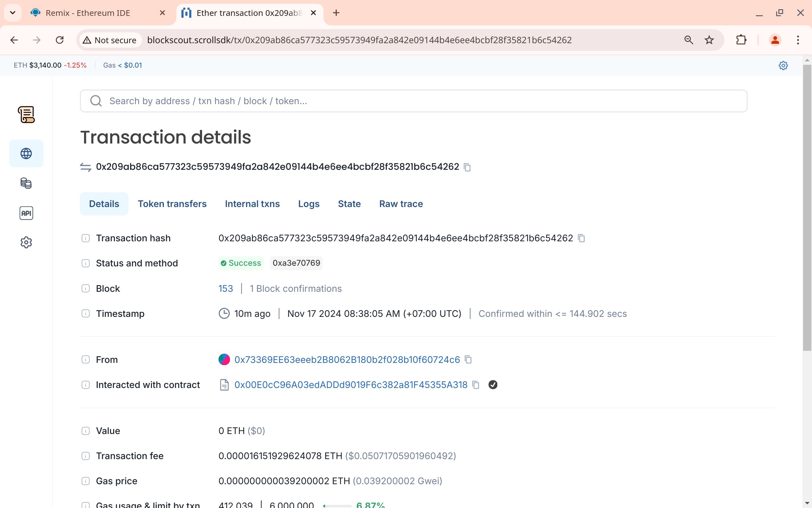Click info icon beside Value

pyautogui.click(x=86, y=431)
